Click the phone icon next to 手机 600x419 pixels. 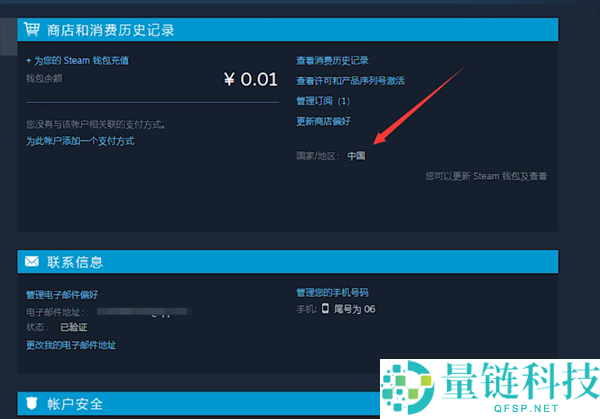(x=325, y=310)
